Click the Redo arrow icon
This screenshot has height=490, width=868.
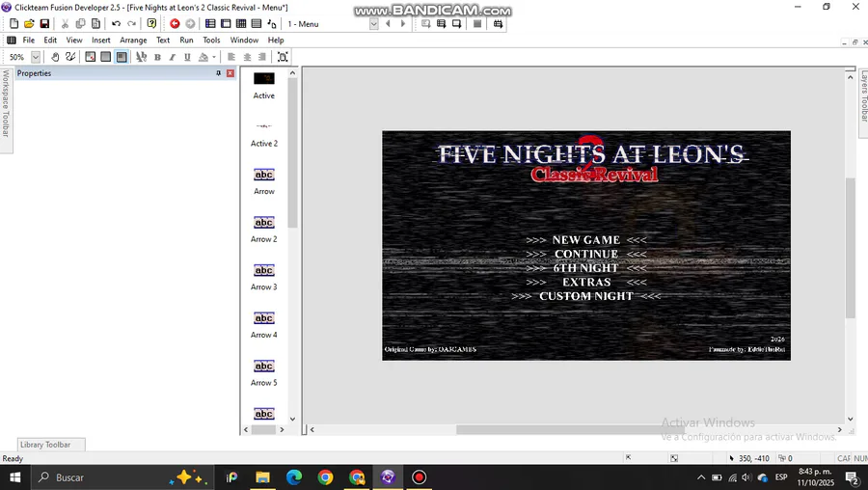(x=131, y=24)
